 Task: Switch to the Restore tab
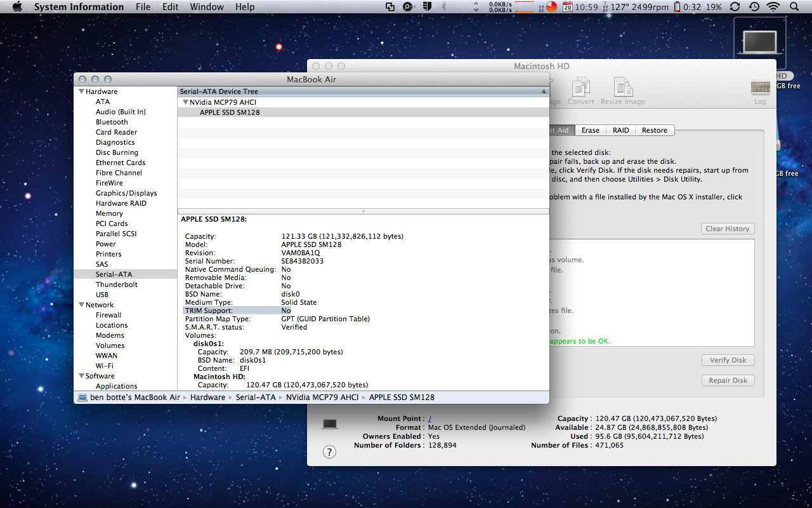(x=654, y=130)
